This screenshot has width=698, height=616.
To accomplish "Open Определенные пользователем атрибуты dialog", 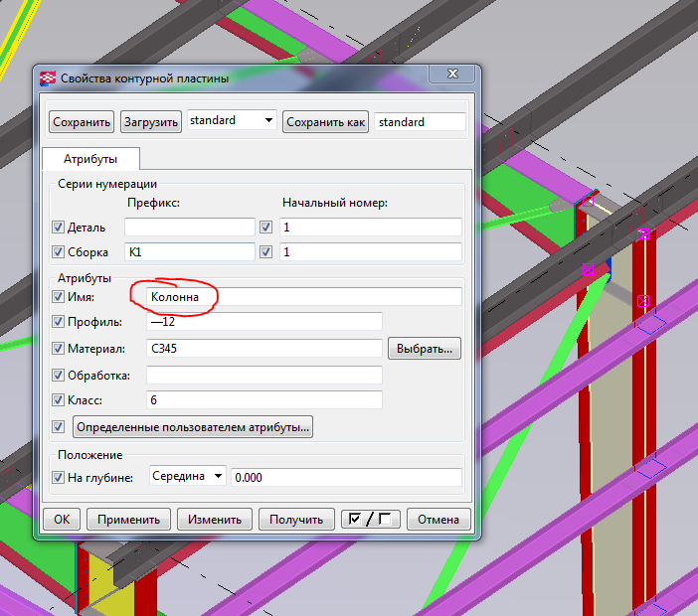I will click(193, 427).
